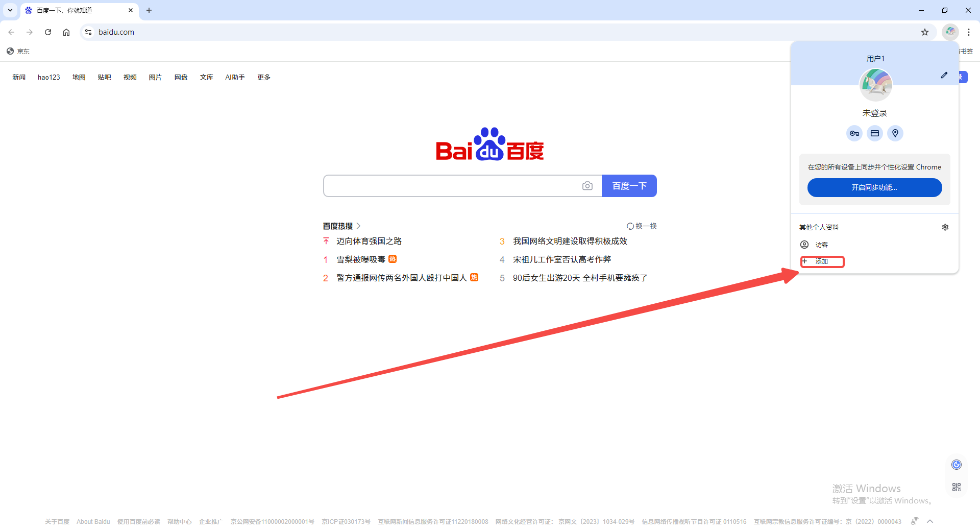Open hot search 迈向体育强国之路
The width and height of the screenshot is (980, 531).
[x=369, y=241]
